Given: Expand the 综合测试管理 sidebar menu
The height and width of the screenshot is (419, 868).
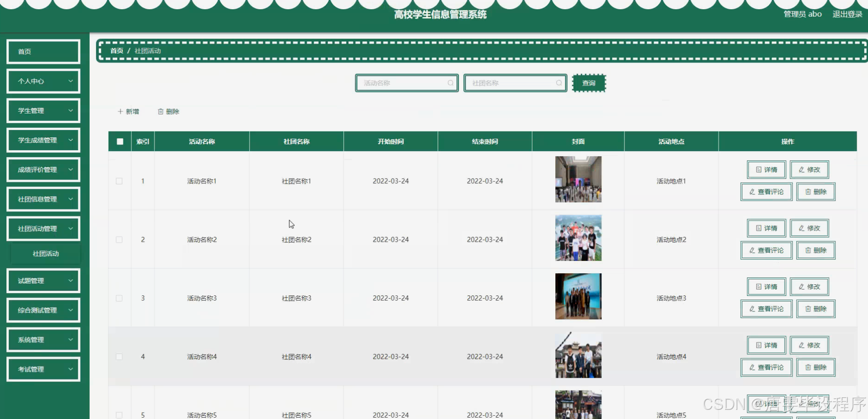Looking at the screenshot, I should (x=43, y=310).
